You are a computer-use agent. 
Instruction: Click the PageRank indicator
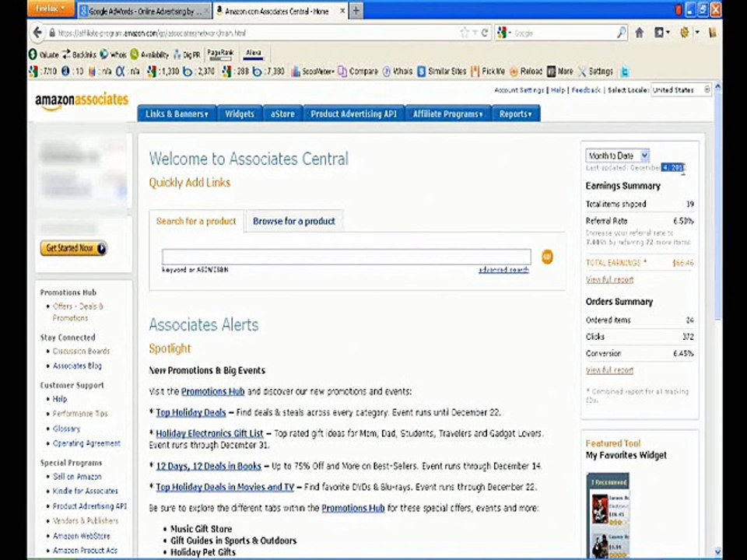click(220, 54)
